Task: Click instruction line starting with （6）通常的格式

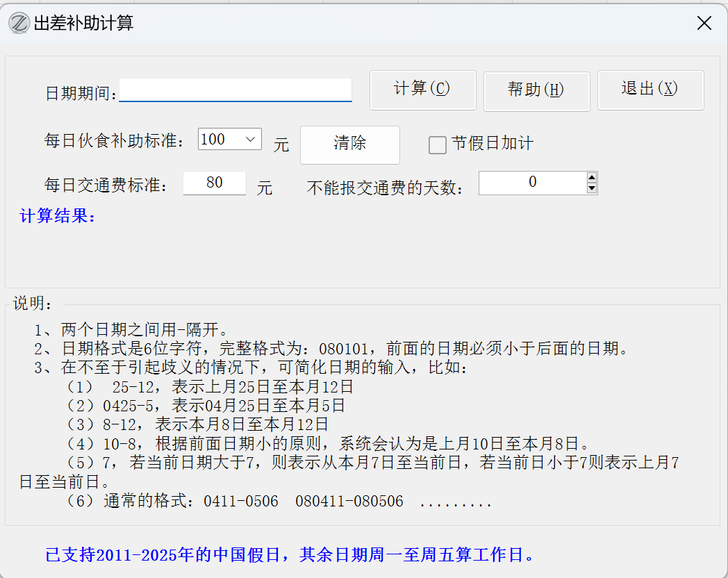Action: (278, 501)
